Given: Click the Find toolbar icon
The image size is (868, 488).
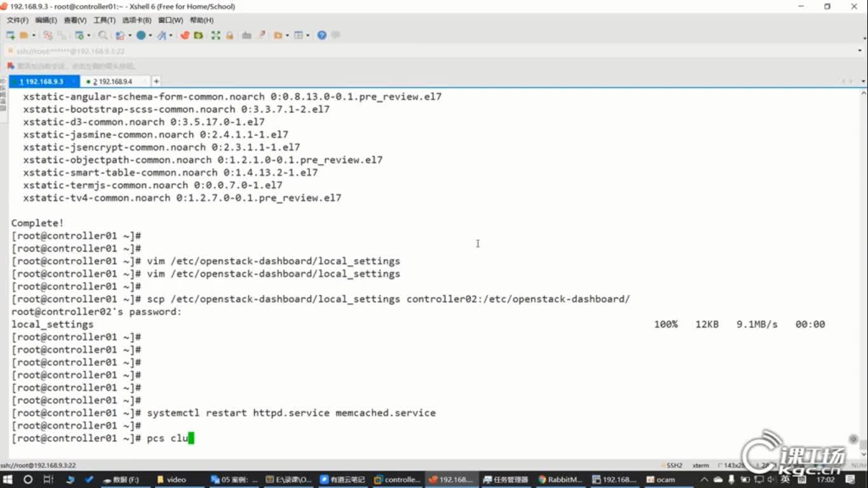Looking at the screenshot, I should [x=102, y=35].
